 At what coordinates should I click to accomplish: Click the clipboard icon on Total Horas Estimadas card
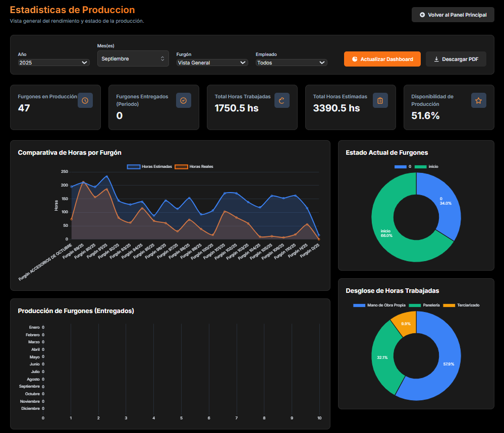(x=380, y=100)
